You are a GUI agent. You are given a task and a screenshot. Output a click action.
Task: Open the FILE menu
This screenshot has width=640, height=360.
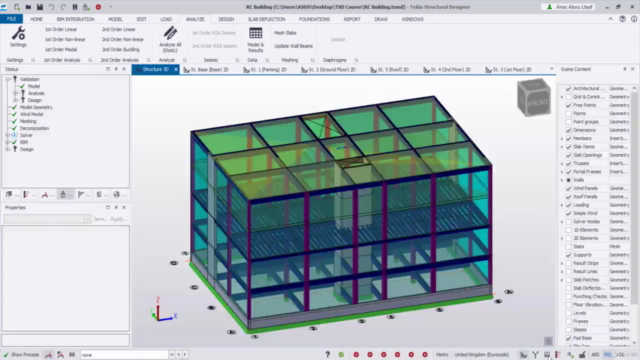coord(11,19)
